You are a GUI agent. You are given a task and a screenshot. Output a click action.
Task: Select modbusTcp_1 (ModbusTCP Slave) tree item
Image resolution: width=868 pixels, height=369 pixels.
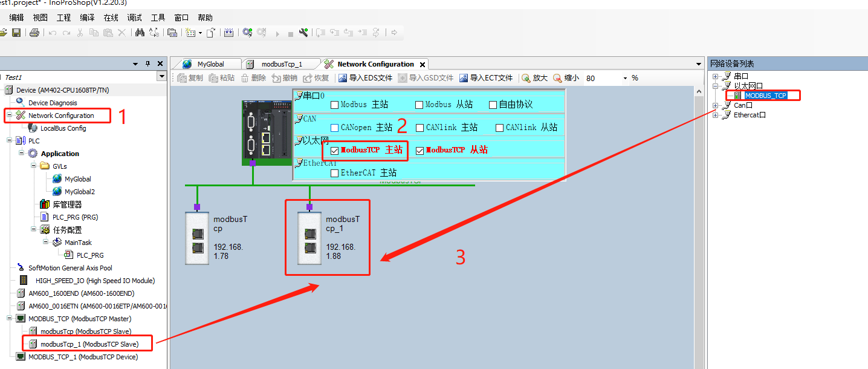click(x=89, y=344)
